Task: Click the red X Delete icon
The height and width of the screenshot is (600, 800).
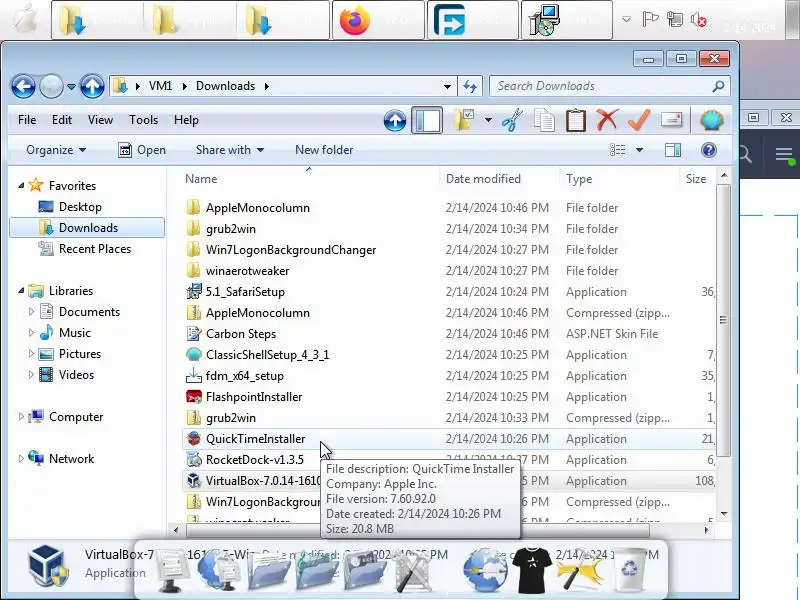Action: (x=607, y=120)
